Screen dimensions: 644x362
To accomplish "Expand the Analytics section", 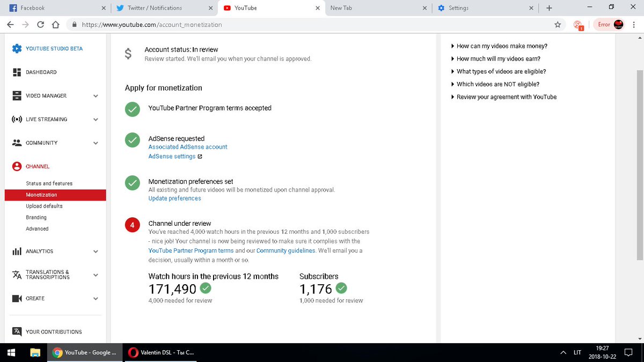I will [x=96, y=252].
